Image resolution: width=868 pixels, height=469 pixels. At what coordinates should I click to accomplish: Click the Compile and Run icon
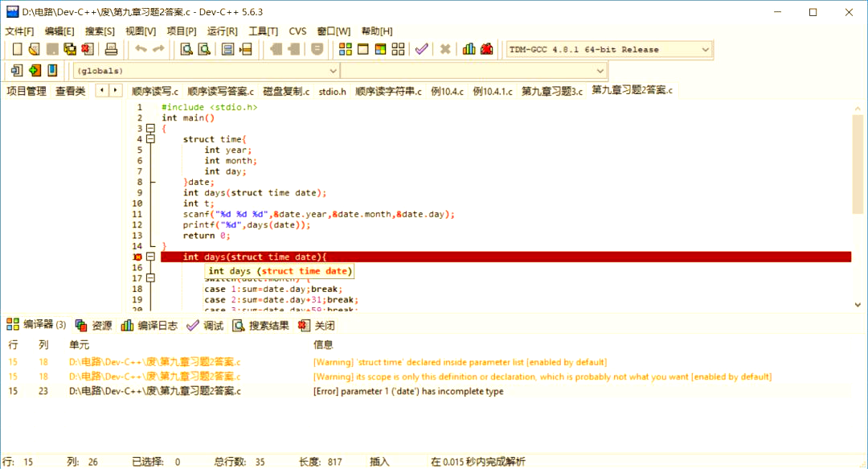(x=380, y=49)
